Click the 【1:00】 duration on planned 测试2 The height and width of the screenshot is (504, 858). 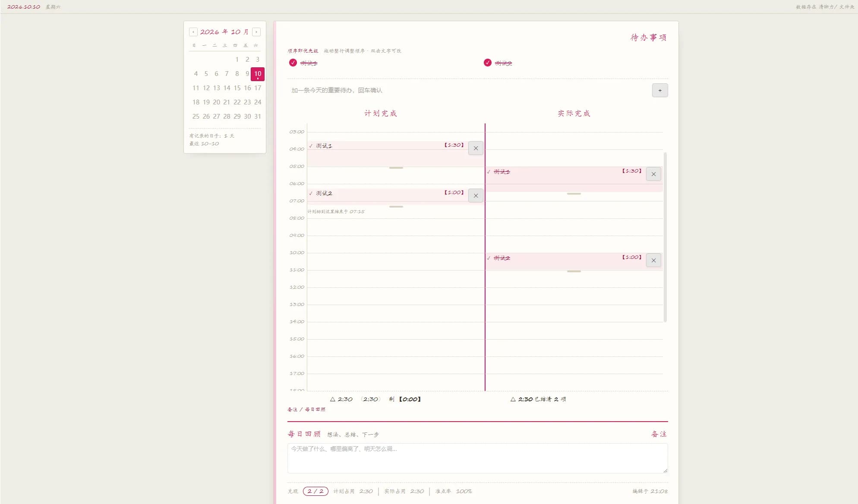[x=454, y=192]
